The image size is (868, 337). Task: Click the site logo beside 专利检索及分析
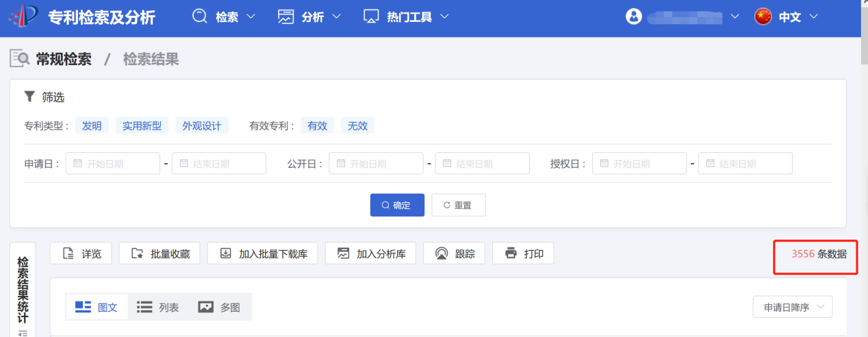24,16
